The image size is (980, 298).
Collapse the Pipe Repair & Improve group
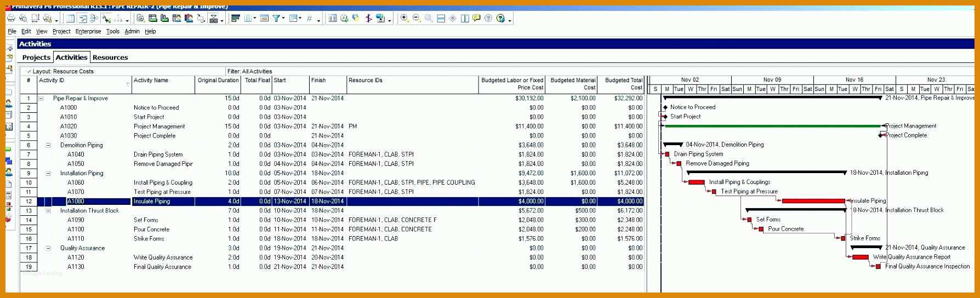(41, 99)
